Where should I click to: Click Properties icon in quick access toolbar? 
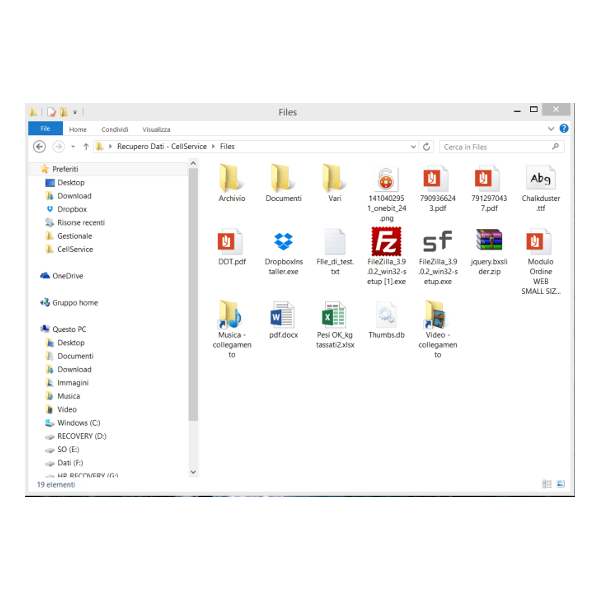(x=51, y=112)
